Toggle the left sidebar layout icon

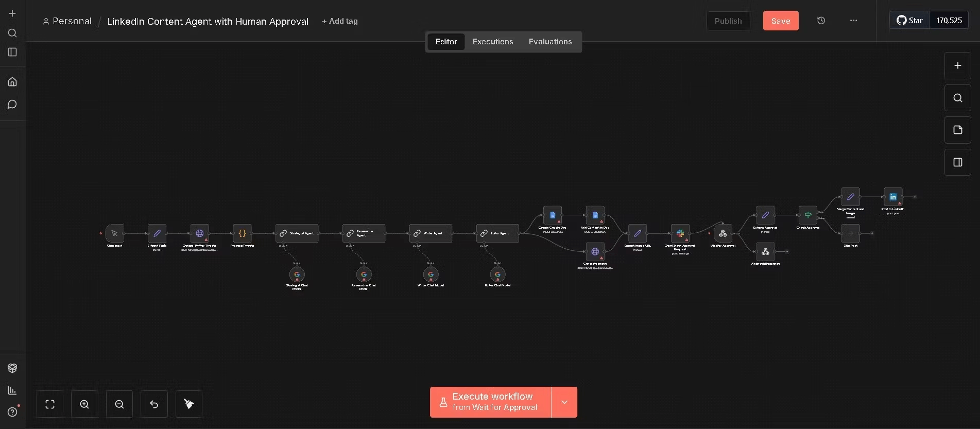[12, 52]
